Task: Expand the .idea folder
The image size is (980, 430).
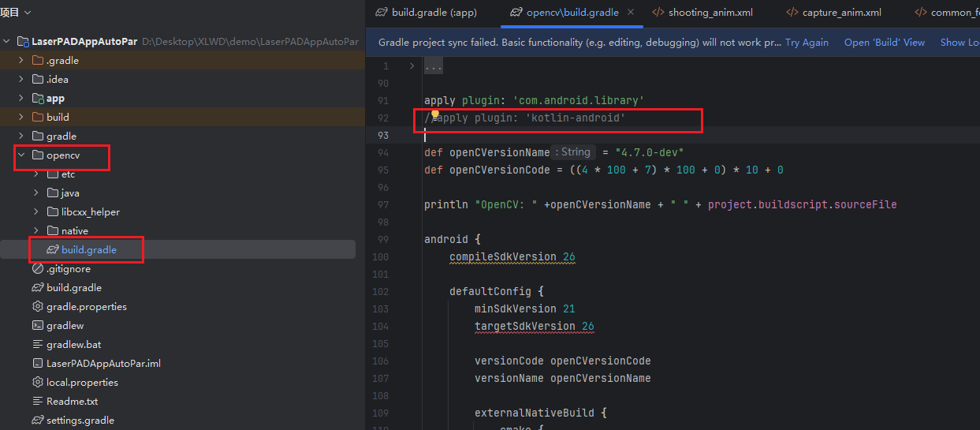Action: (x=22, y=79)
